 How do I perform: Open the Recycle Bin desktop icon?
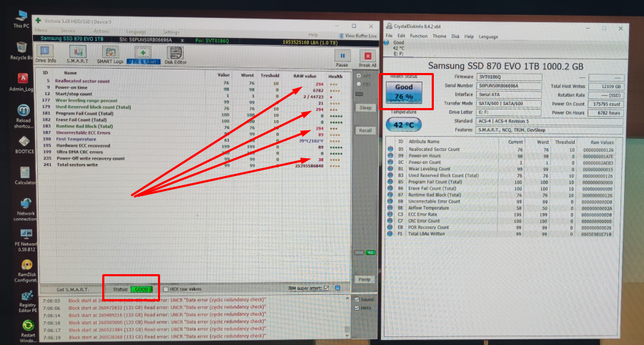pyautogui.click(x=21, y=51)
